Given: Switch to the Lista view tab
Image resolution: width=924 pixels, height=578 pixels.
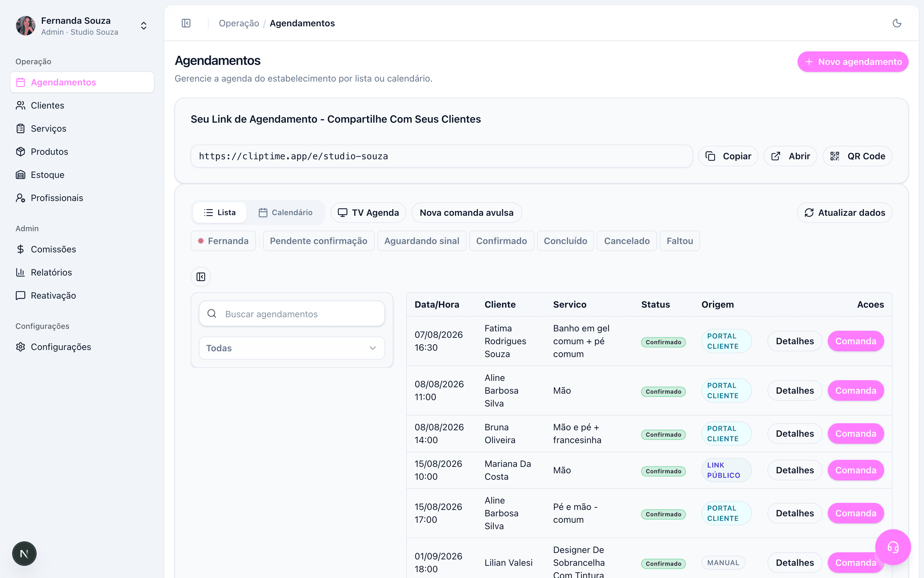Looking at the screenshot, I should (x=219, y=213).
